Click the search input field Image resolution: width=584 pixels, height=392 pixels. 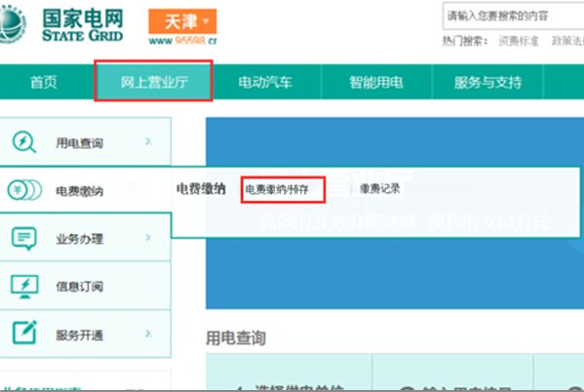point(513,16)
